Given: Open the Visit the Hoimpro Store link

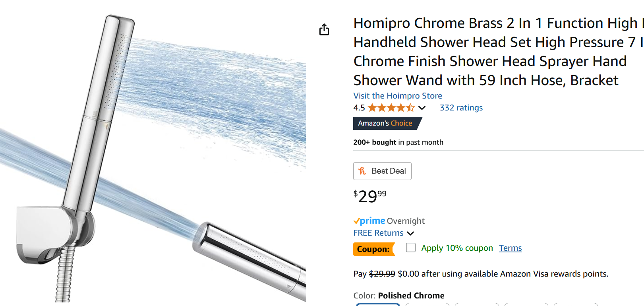Looking at the screenshot, I should [x=398, y=96].
